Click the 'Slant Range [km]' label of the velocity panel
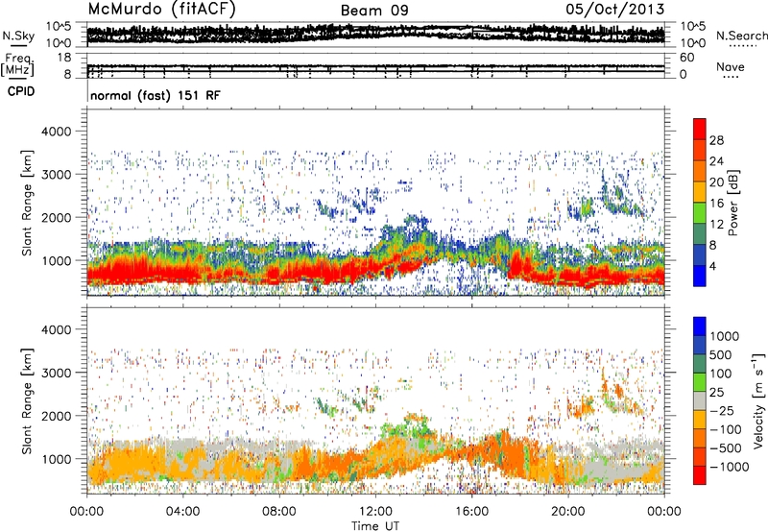Viewport: 768px width, 532px height. [x=27, y=401]
